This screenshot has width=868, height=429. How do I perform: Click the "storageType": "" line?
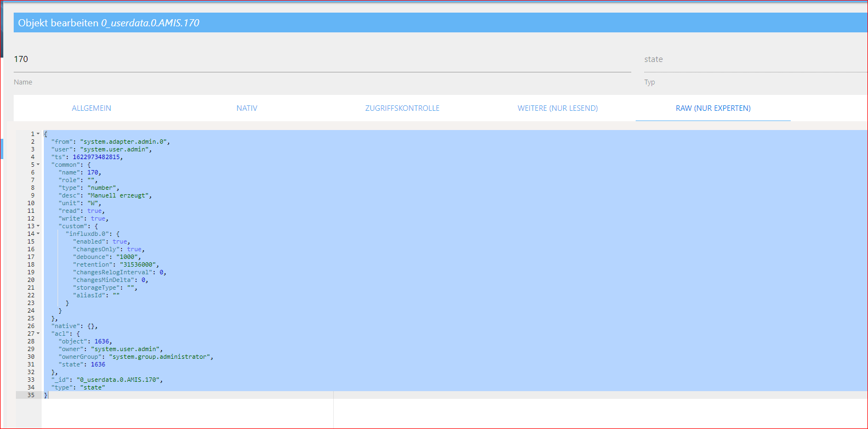(x=105, y=287)
